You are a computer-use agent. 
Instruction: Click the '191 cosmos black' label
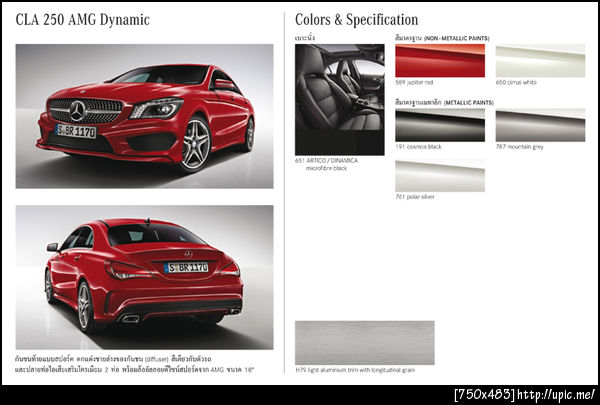pos(418,147)
